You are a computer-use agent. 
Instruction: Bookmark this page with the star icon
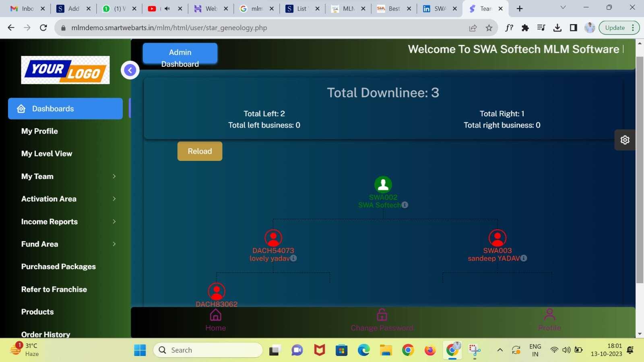pyautogui.click(x=489, y=28)
